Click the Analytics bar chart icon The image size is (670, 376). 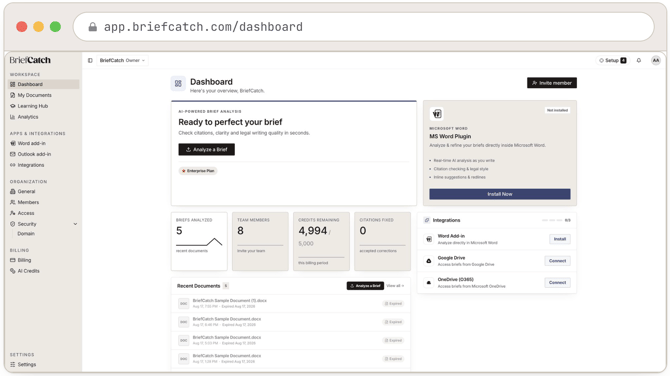click(x=12, y=117)
